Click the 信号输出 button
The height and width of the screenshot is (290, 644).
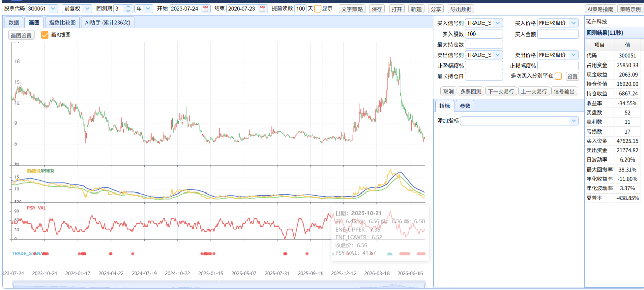564,91
